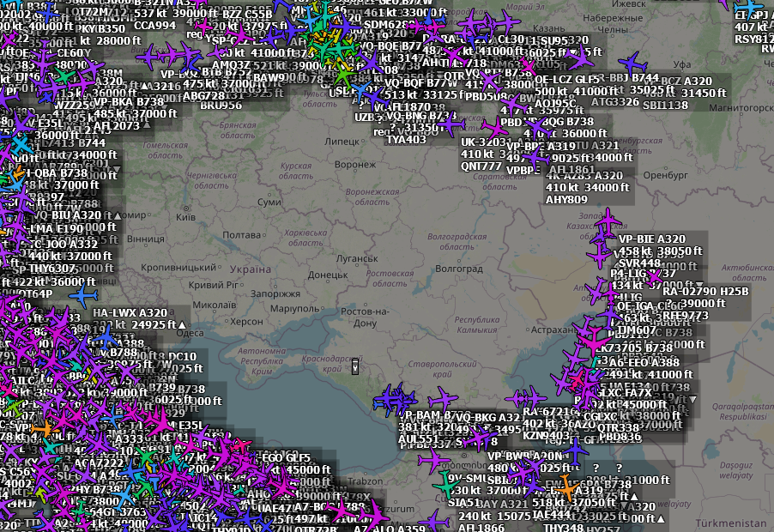Click the VQ-BIU A320 label
Screen dimensions: 774x532
(x=67, y=215)
